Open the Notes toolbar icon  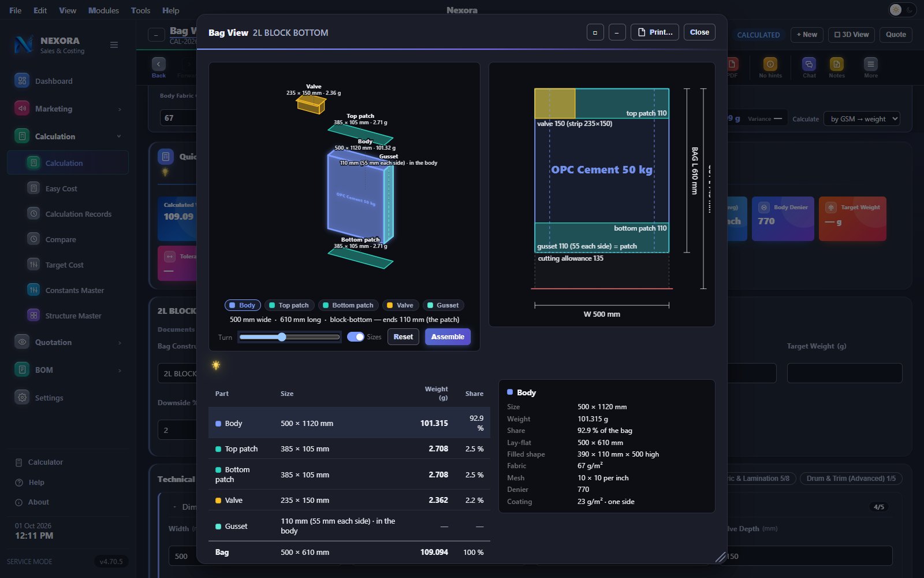836,64
